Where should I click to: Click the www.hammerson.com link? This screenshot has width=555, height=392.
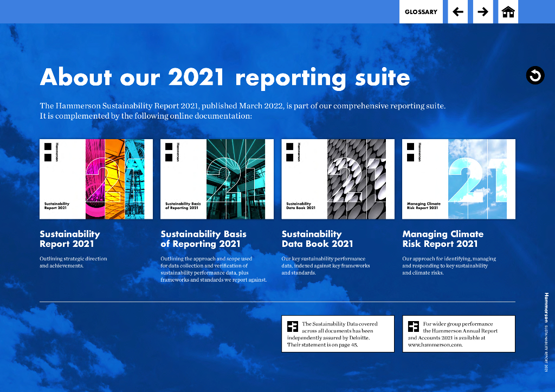(435, 345)
